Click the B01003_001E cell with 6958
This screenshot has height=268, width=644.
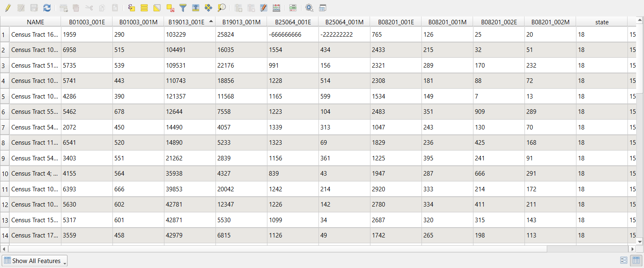pyautogui.click(x=87, y=50)
